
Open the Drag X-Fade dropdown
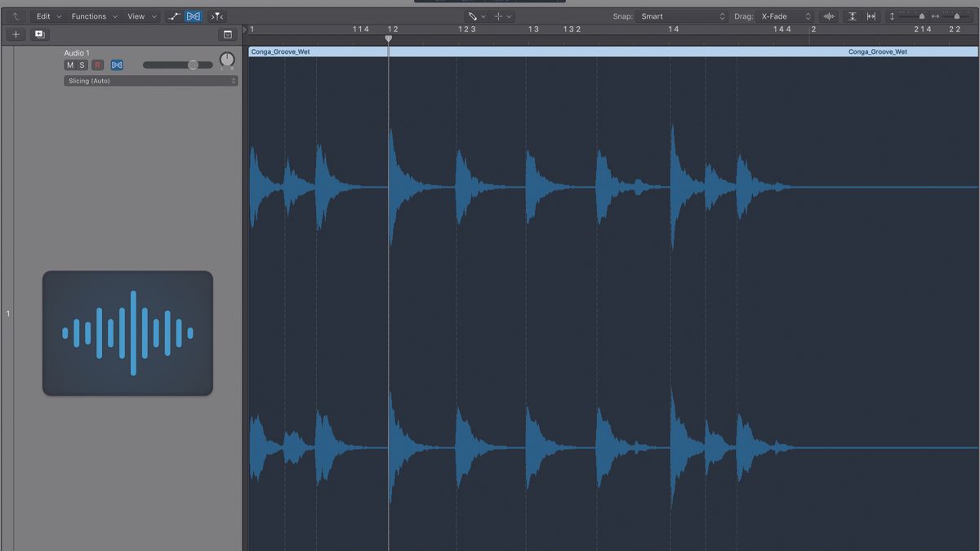(784, 16)
